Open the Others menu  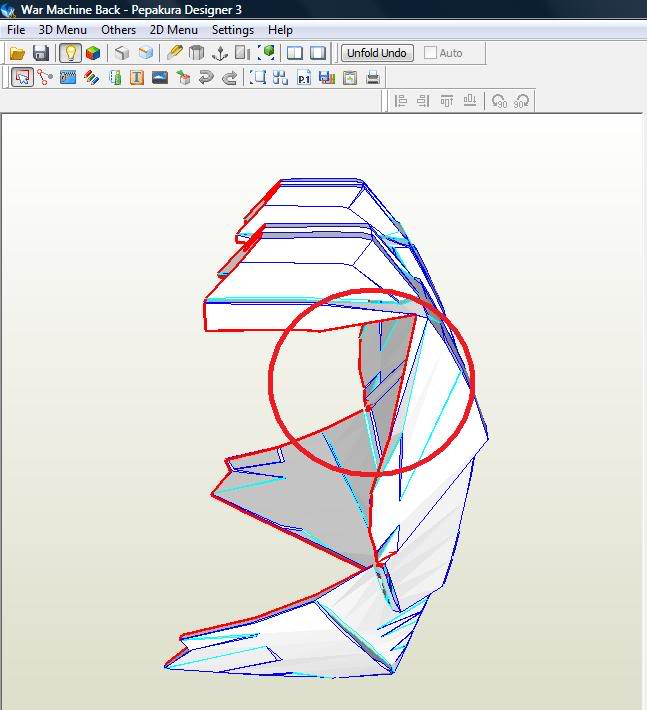pos(119,30)
